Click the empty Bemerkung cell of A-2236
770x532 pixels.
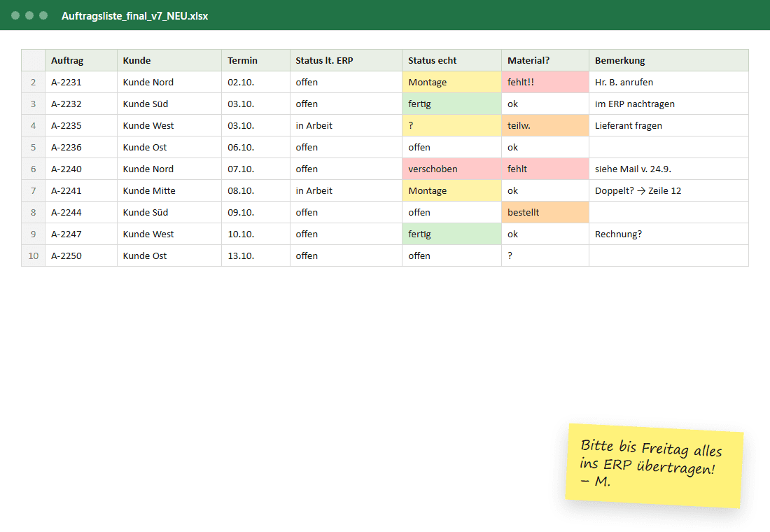(668, 148)
